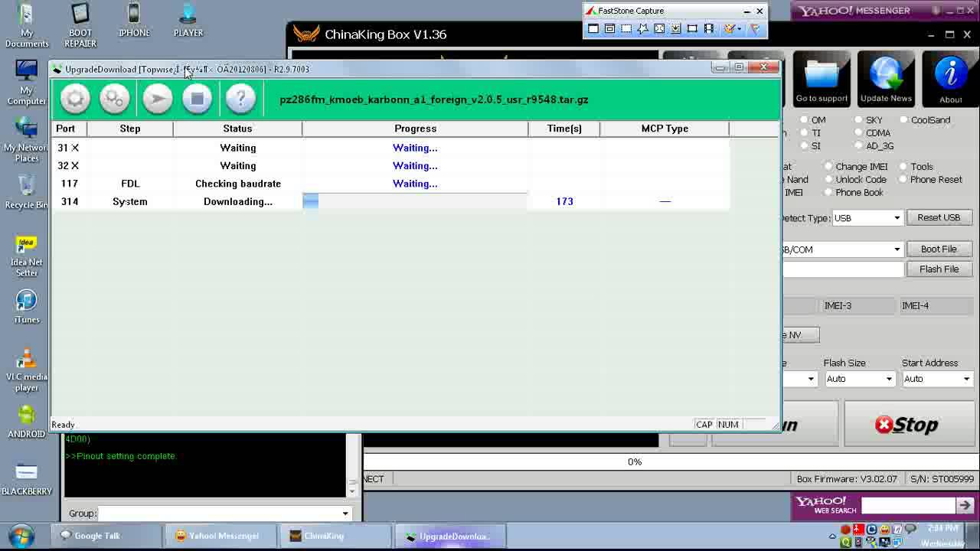Expand the Start Address Auto dropdown
Screen dimensions: 980x551
click(965, 379)
